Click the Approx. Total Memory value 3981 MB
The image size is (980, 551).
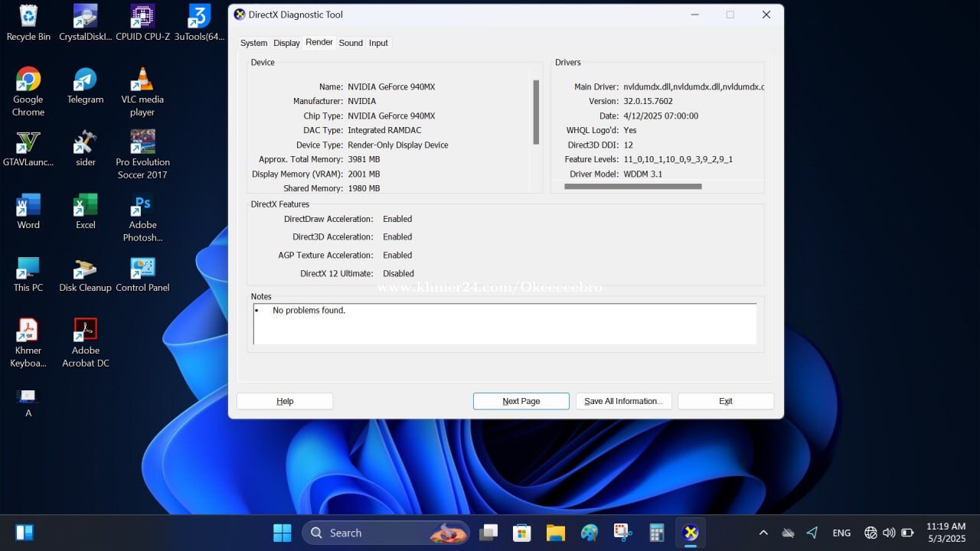(364, 159)
